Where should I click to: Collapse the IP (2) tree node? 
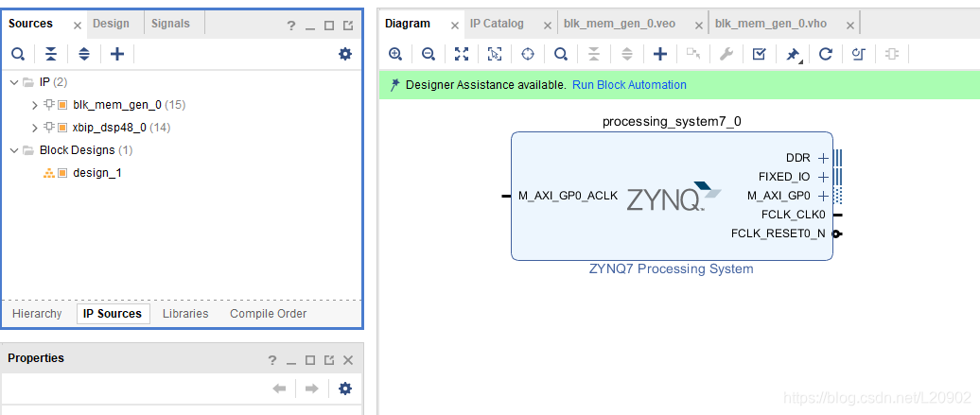[14, 82]
